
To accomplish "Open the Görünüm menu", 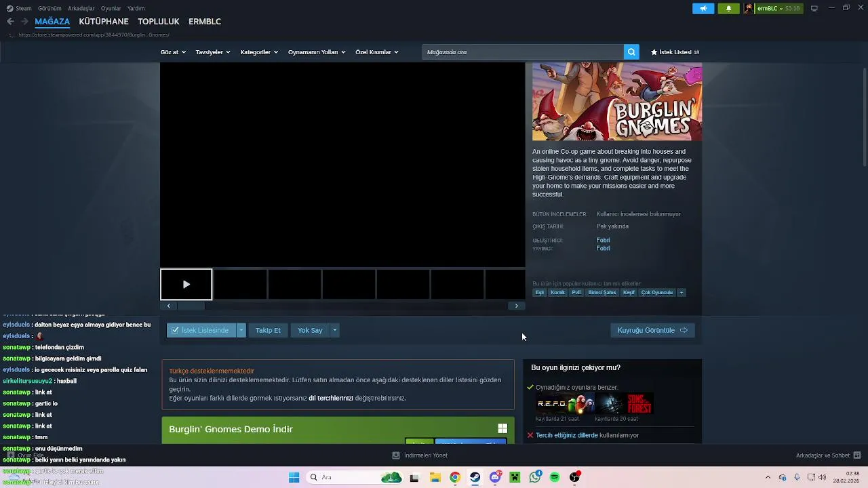I will pos(50,8).
